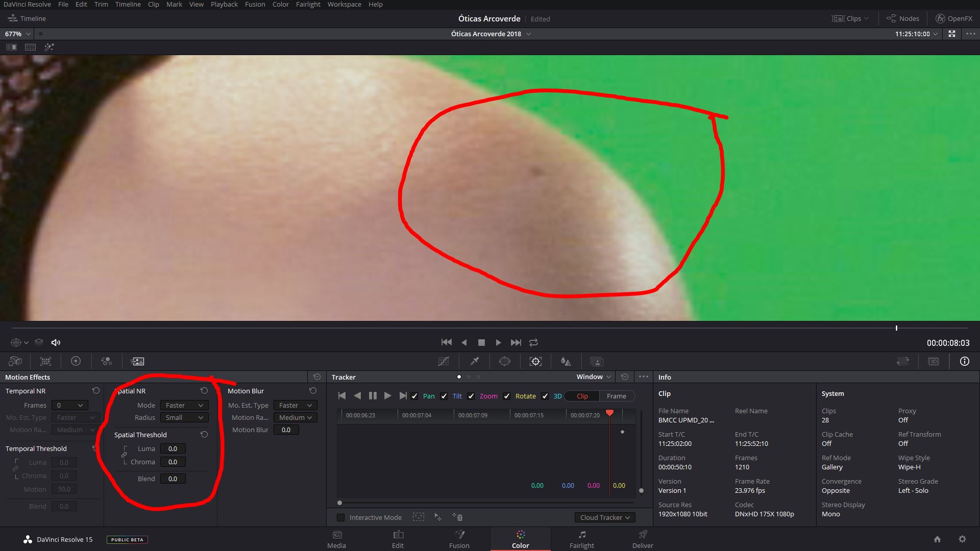Screen dimensions: 980x551
Task: Reset Motion Blur settings
Action: pos(313,391)
